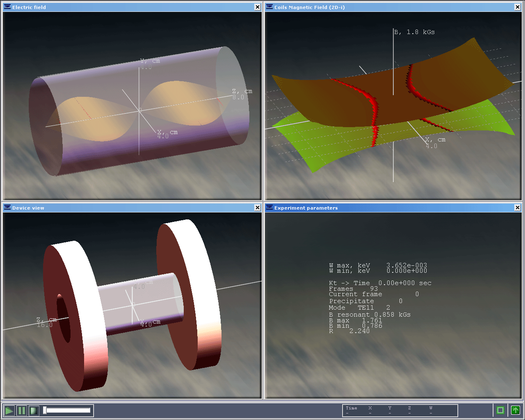Close the Device view panel
525x420 pixels.
pyautogui.click(x=257, y=208)
